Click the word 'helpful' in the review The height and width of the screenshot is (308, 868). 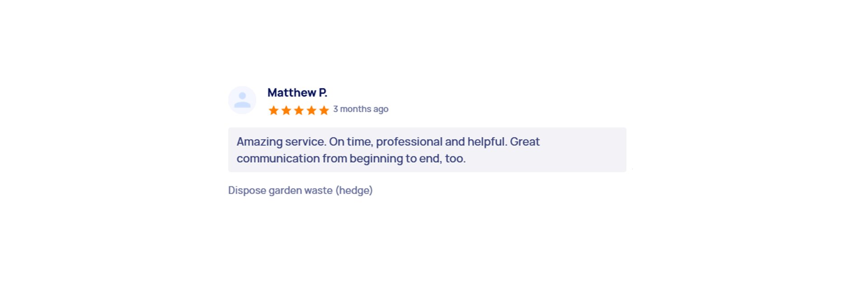pyautogui.click(x=486, y=142)
